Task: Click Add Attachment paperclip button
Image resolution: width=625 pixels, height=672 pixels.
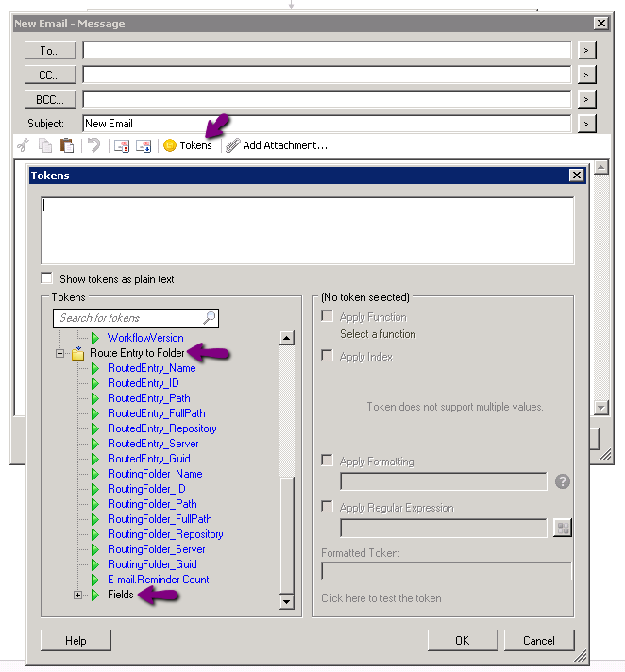Action: coord(277,145)
